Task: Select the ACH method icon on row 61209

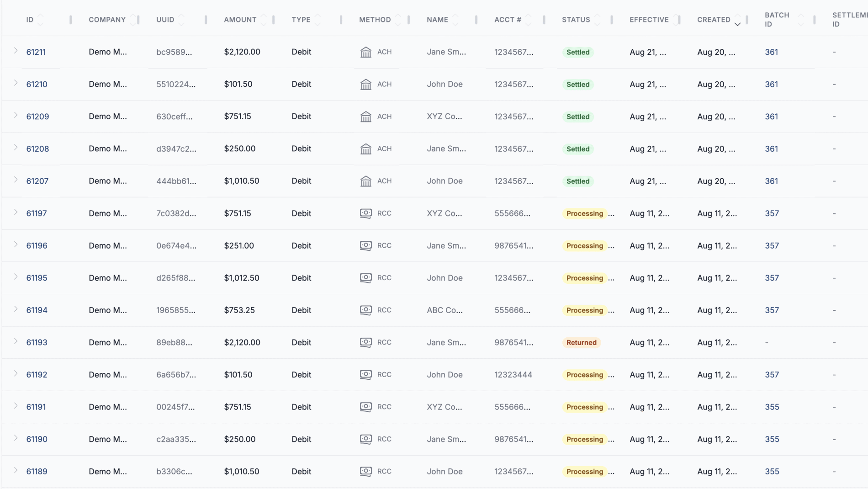Action: 365,117
